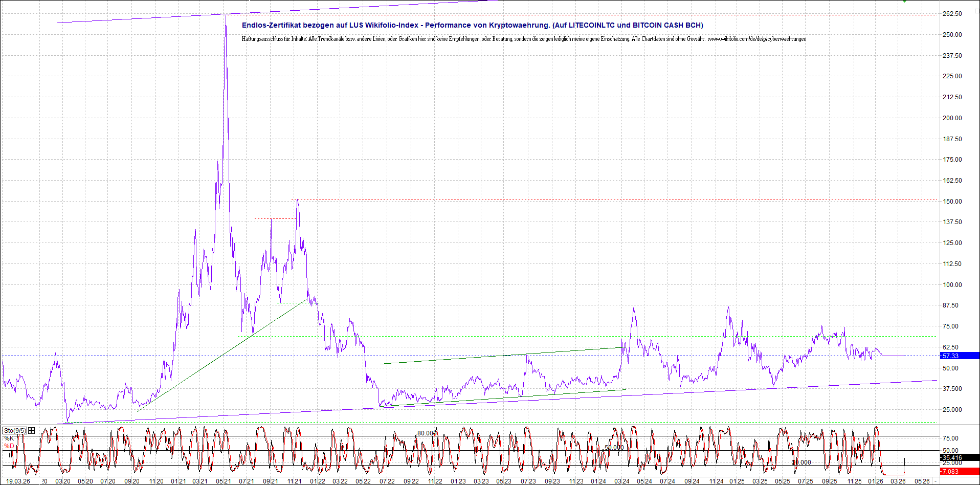Viewport: 980px width, 485px height.
Task: Click the 19.03.26 date label
Action: coord(18,481)
